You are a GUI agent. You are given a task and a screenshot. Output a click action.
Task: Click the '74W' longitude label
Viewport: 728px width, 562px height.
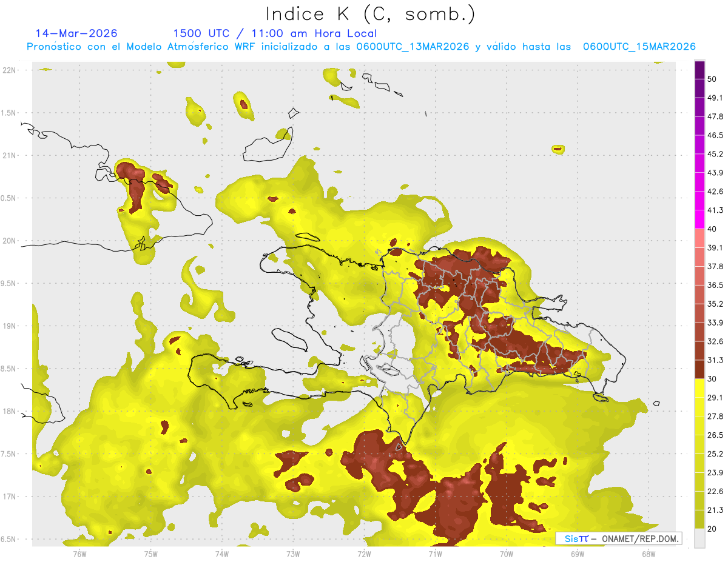coord(222,554)
